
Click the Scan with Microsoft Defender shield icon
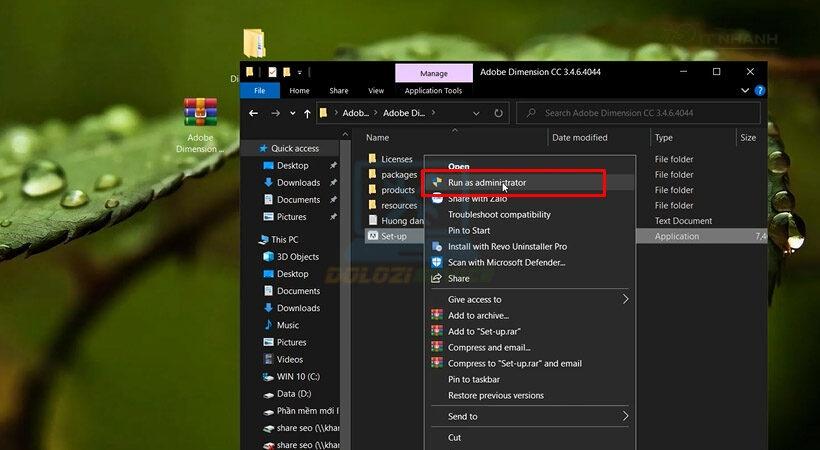coord(437,262)
